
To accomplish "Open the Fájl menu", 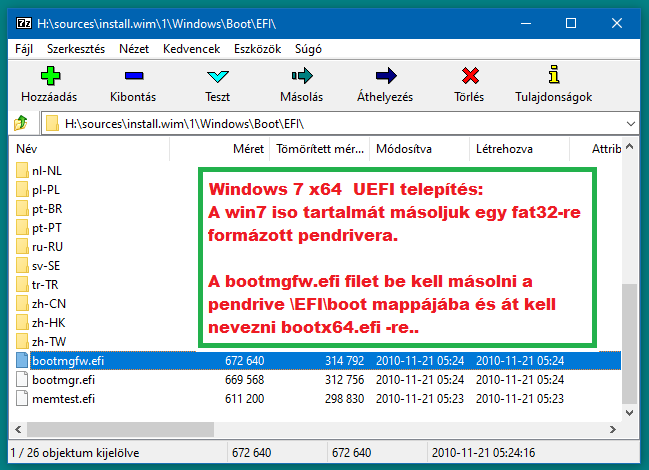I will 24,49.
